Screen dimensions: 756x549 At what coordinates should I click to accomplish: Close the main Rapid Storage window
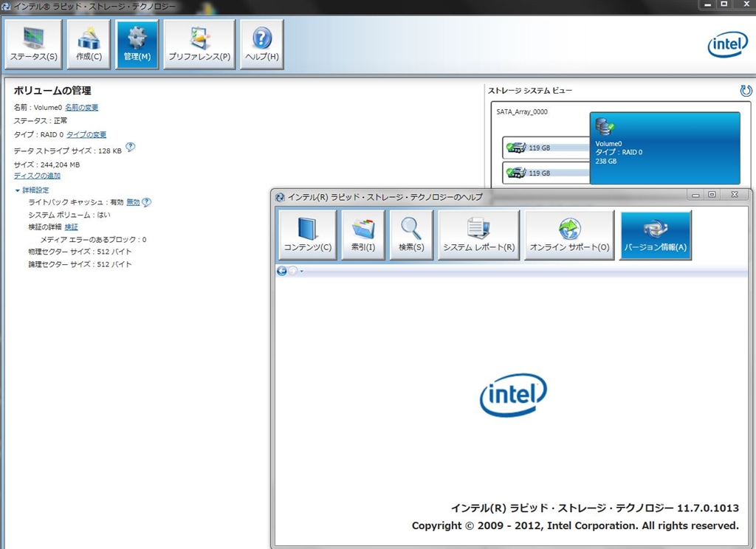tap(746, 4)
